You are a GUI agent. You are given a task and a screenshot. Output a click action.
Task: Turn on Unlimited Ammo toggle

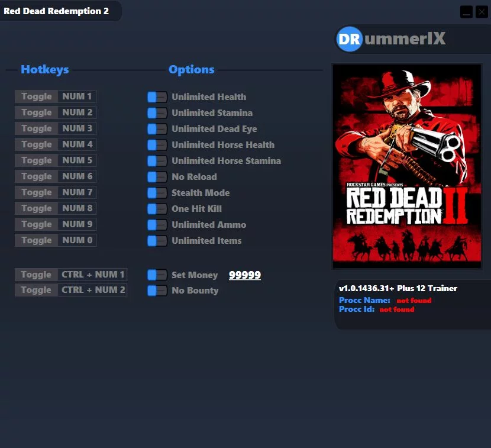coord(157,225)
